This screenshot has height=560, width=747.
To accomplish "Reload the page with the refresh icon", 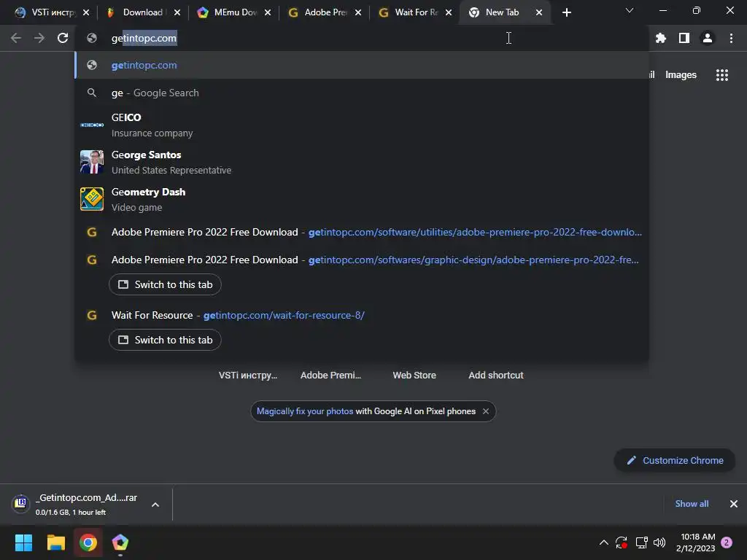I will click(x=63, y=38).
